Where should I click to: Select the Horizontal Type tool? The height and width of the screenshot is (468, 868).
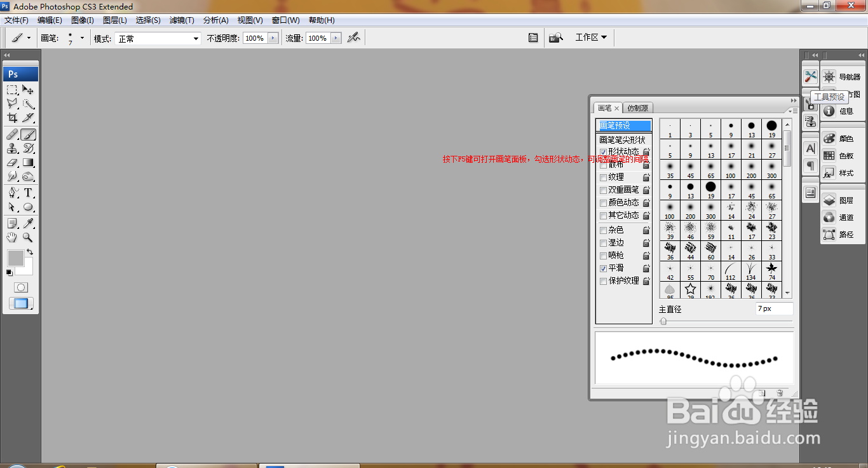point(28,193)
